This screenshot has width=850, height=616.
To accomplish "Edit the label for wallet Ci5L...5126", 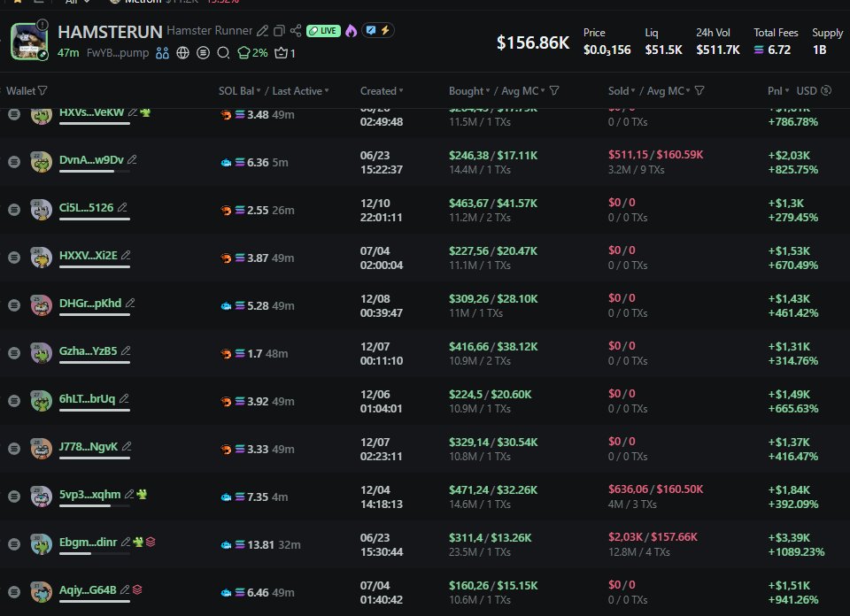I will (122, 207).
